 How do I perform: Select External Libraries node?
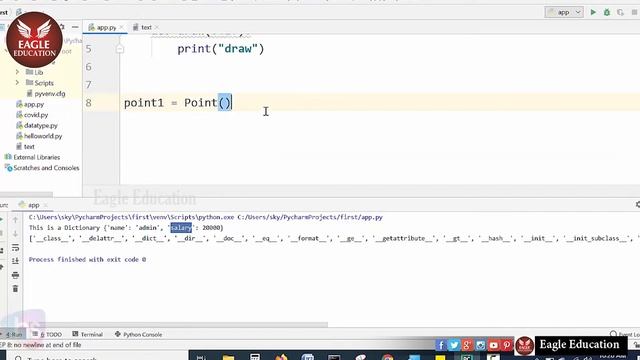click(x=32, y=157)
